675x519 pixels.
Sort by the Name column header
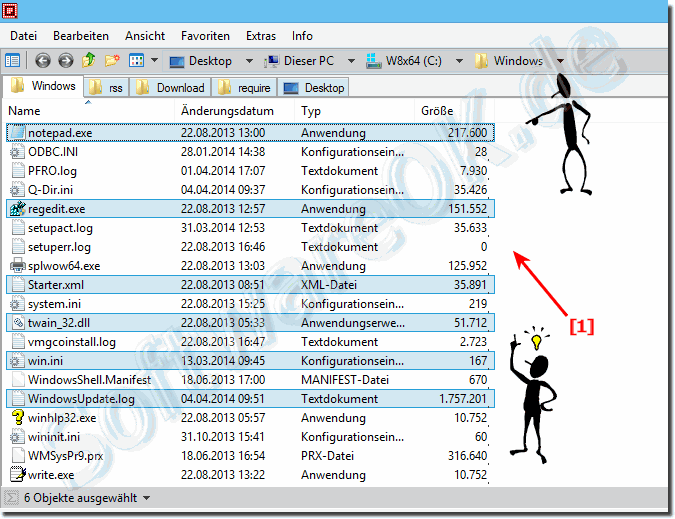coord(88,111)
